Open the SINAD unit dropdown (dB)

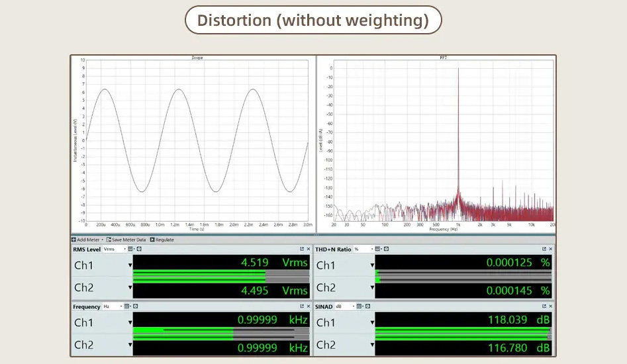coord(346,306)
